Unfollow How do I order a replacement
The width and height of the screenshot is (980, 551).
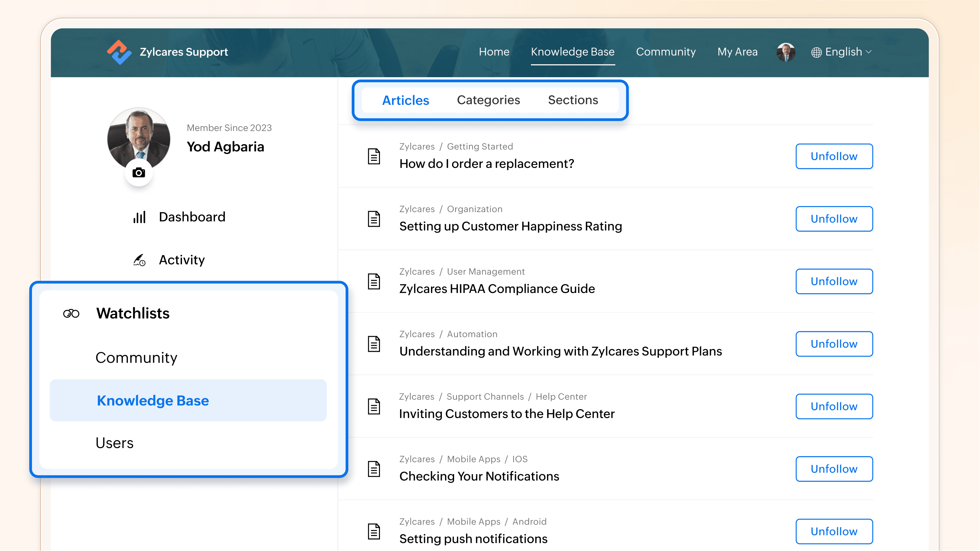point(834,156)
